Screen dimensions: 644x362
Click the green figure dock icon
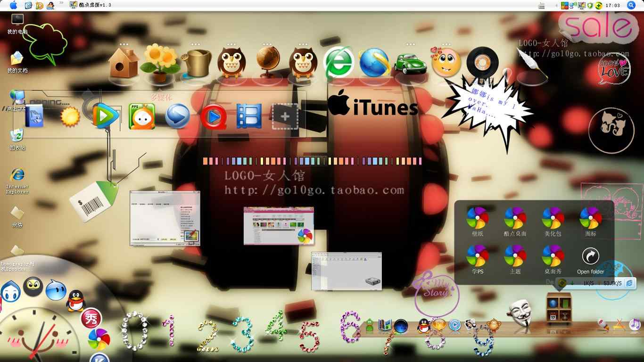click(x=370, y=325)
